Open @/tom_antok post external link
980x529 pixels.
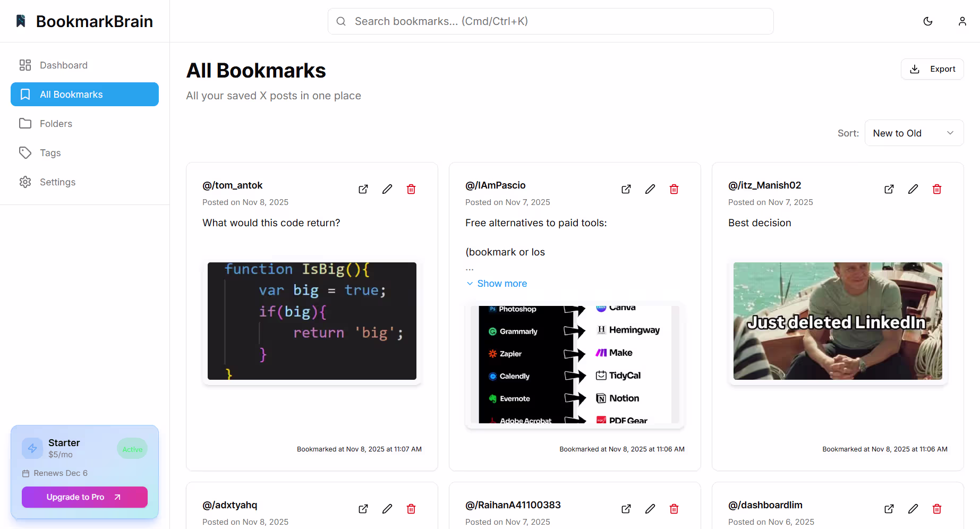[x=363, y=189]
